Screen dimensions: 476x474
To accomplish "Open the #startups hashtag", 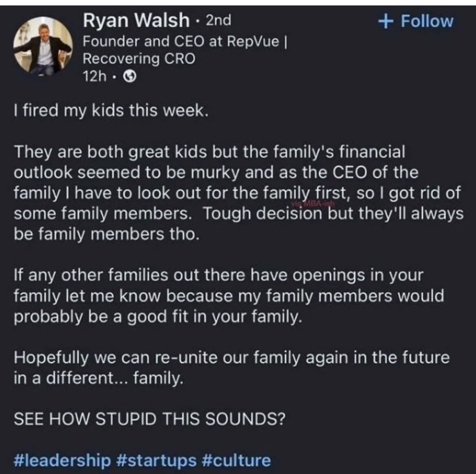I will [x=157, y=460].
